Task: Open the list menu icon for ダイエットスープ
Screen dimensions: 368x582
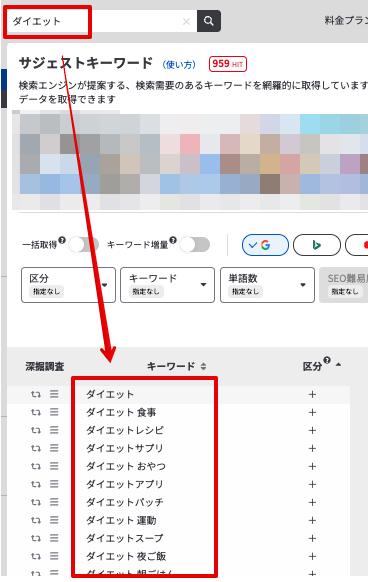Action: coord(54,538)
